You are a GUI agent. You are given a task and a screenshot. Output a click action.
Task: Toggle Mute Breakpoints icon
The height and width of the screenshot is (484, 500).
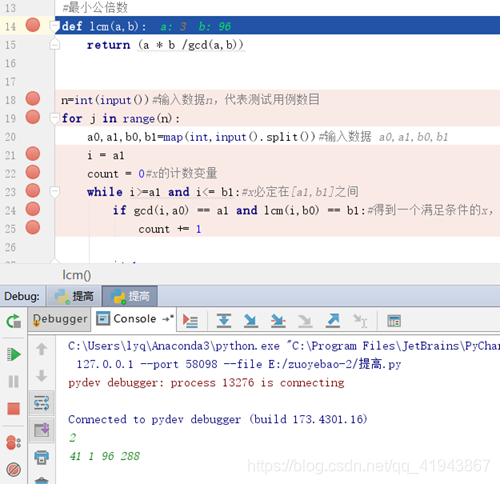point(14,470)
